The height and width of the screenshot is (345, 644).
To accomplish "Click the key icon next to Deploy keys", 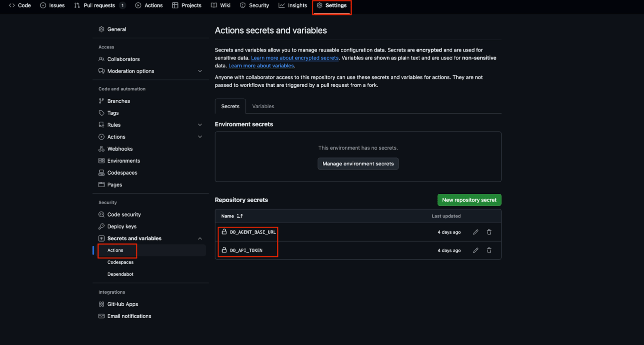I will (101, 227).
